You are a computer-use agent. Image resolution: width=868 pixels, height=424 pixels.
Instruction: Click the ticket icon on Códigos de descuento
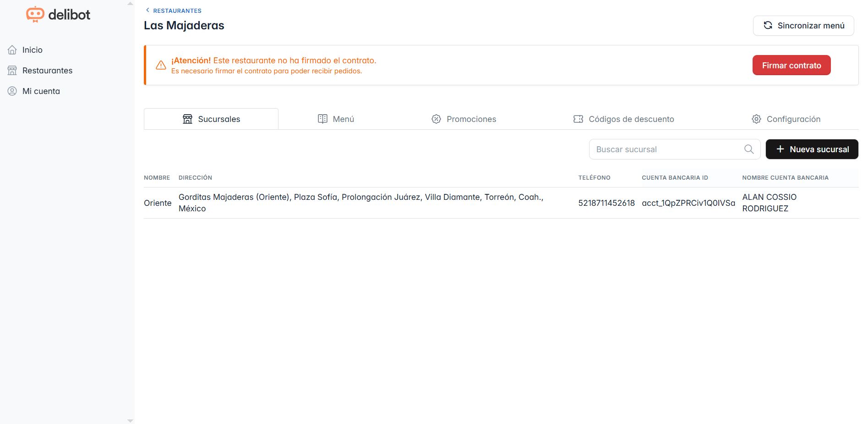(578, 119)
